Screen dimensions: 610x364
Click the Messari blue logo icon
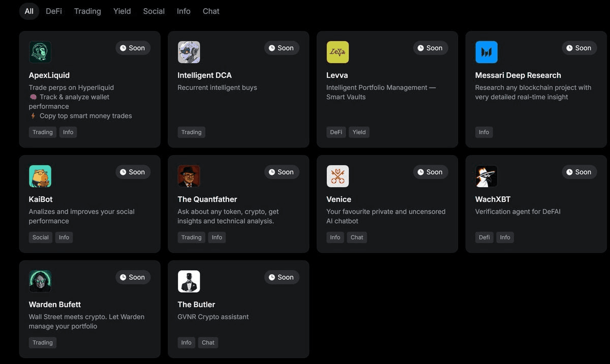[486, 52]
